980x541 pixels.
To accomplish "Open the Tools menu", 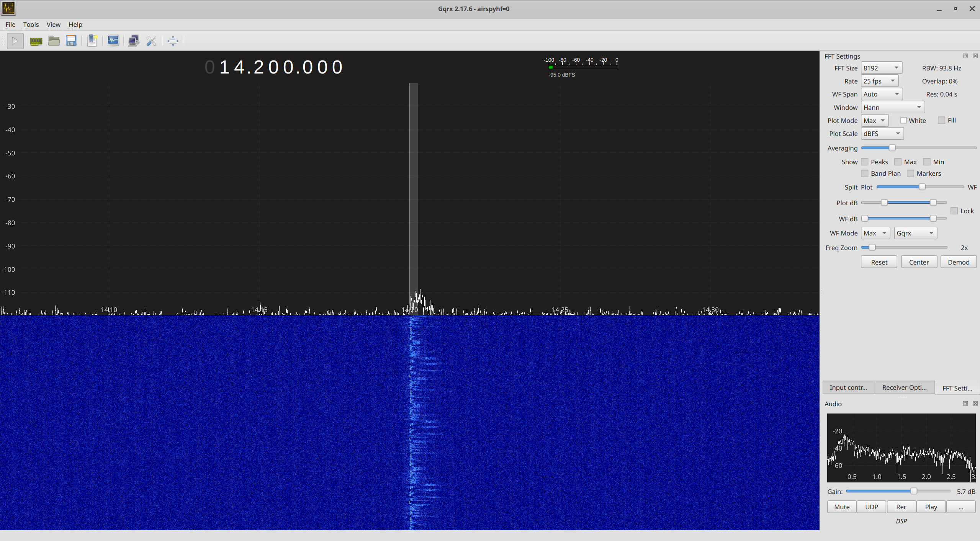I will point(31,25).
